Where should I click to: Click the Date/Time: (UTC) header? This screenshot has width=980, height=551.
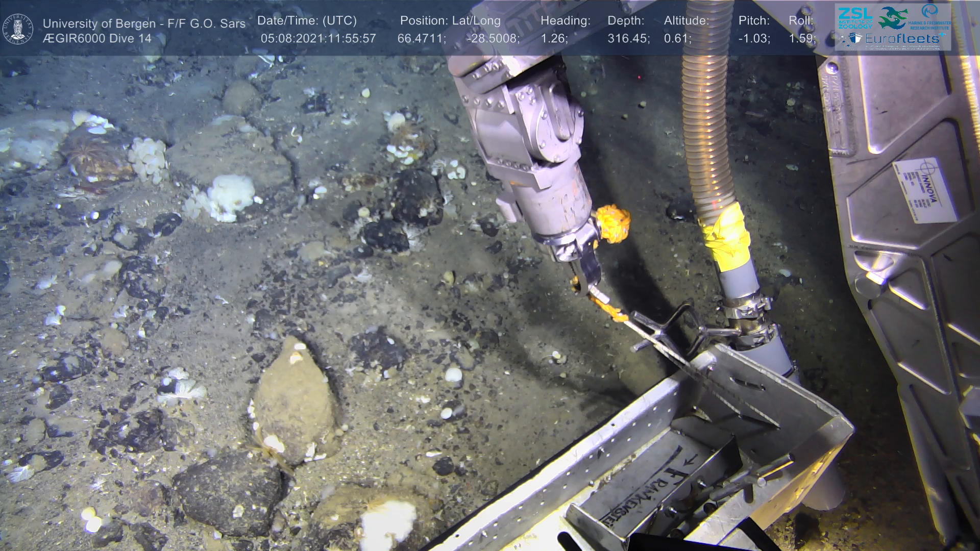pyautogui.click(x=307, y=21)
